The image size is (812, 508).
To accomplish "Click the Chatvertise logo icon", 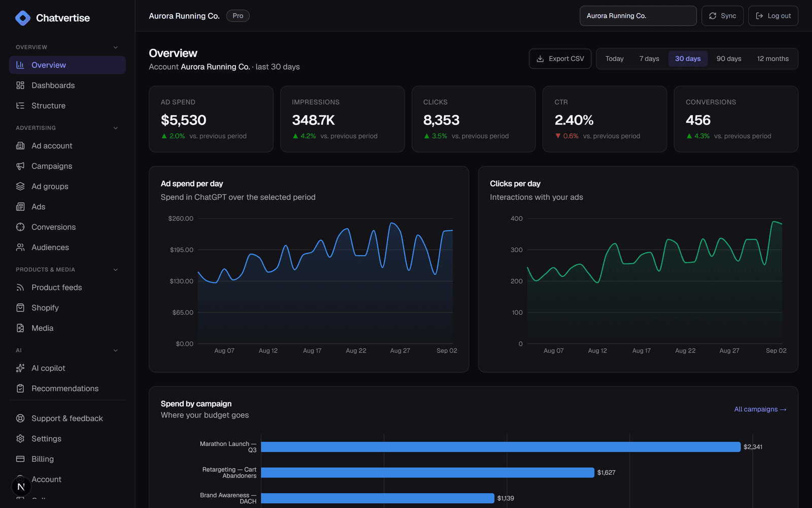I will tap(23, 18).
